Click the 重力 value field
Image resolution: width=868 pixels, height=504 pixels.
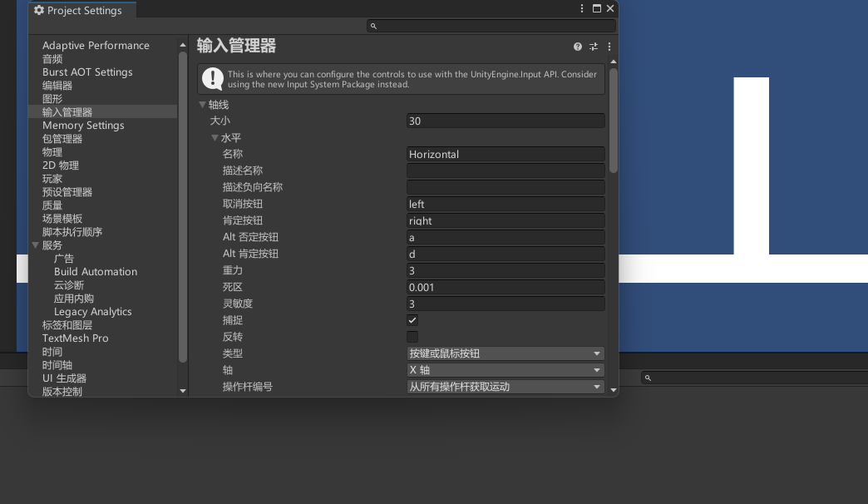(x=506, y=270)
